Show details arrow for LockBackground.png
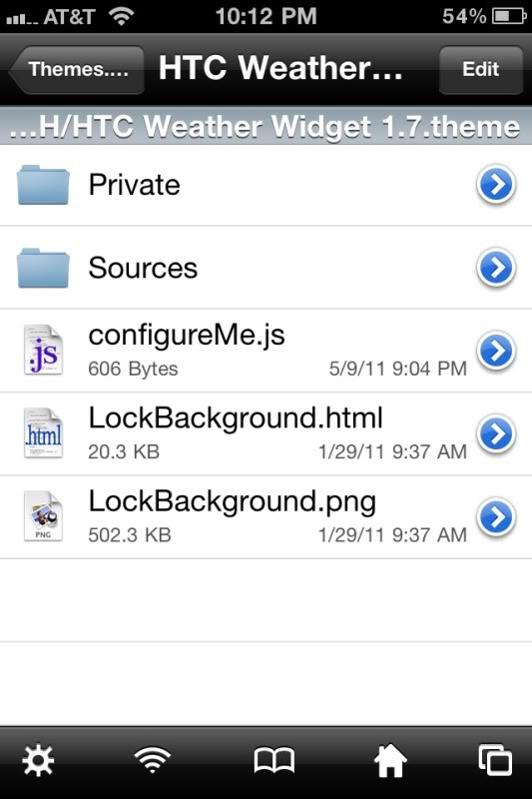This screenshot has width=532, height=799. (x=496, y=517)
